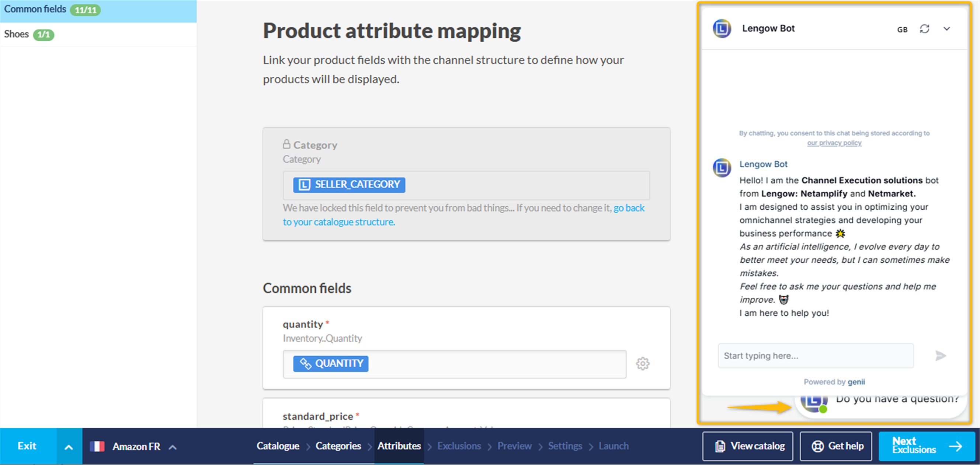Click the chat message input field
Viewport: 980px width, 465px height.
point(815,356)
